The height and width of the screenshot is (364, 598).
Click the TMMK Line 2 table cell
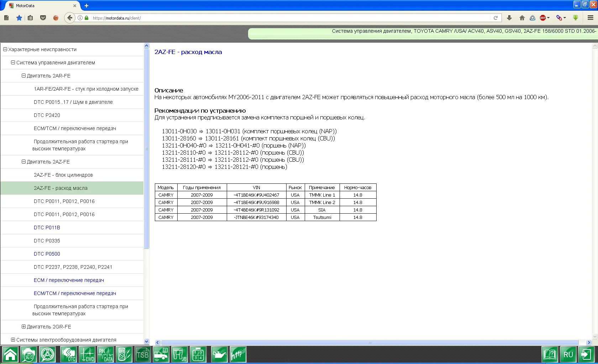point(322,203)
